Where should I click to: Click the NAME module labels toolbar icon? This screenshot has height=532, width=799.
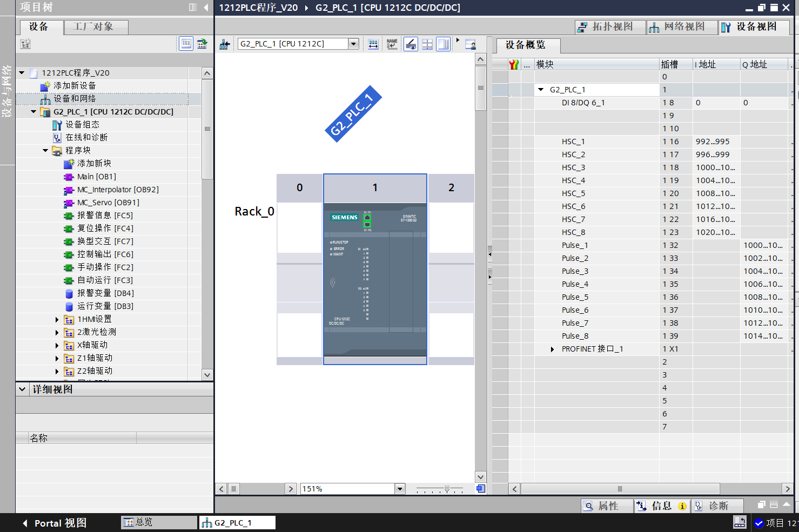pyautogui.click(x=392, y=44)
